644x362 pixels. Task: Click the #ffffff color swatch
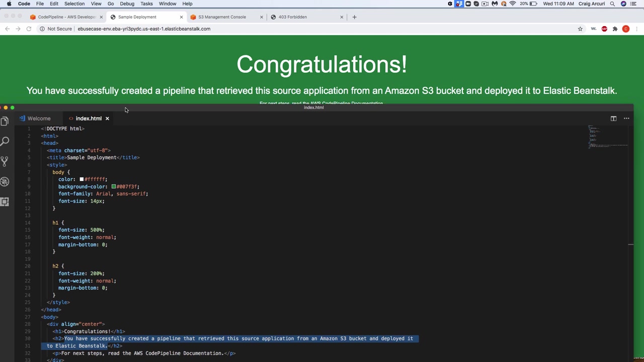click(x=82, y=179)
